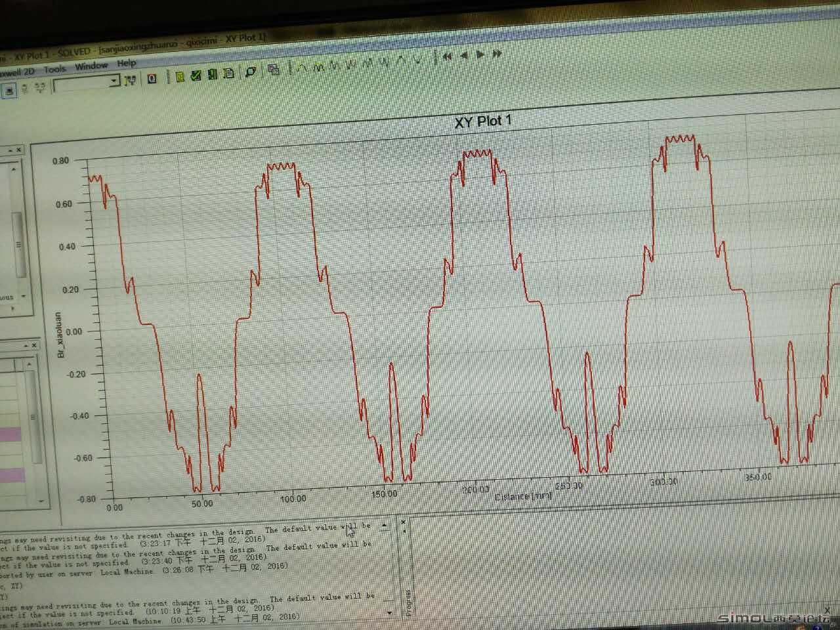The image size is (840, 630).
Task: Click the message log scroll-up arrow
Action: pyautogui.click(x=385, y=526)
